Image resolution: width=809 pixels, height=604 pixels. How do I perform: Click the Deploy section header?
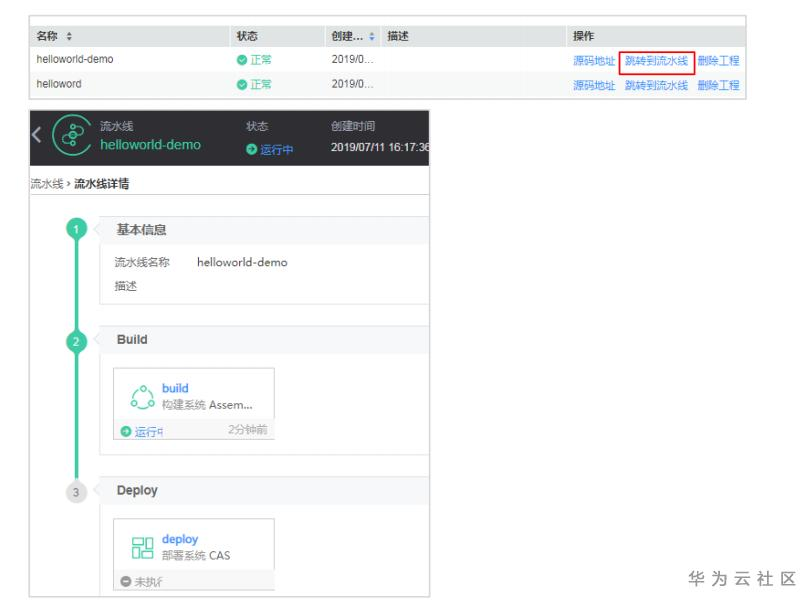(264, 490)
